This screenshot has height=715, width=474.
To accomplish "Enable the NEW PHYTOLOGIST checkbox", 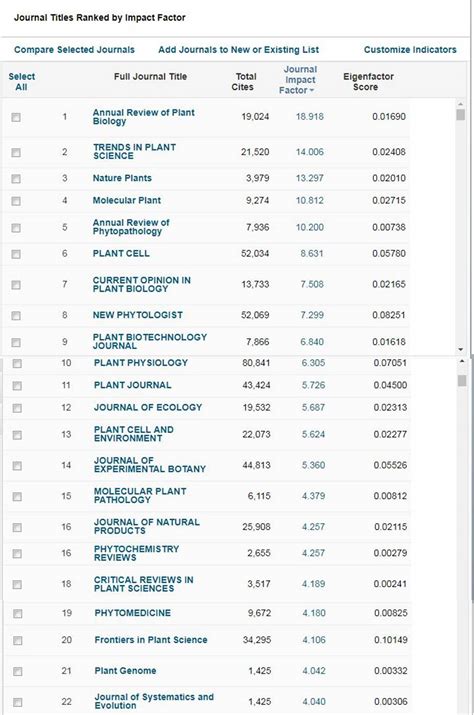I will 16,316.
